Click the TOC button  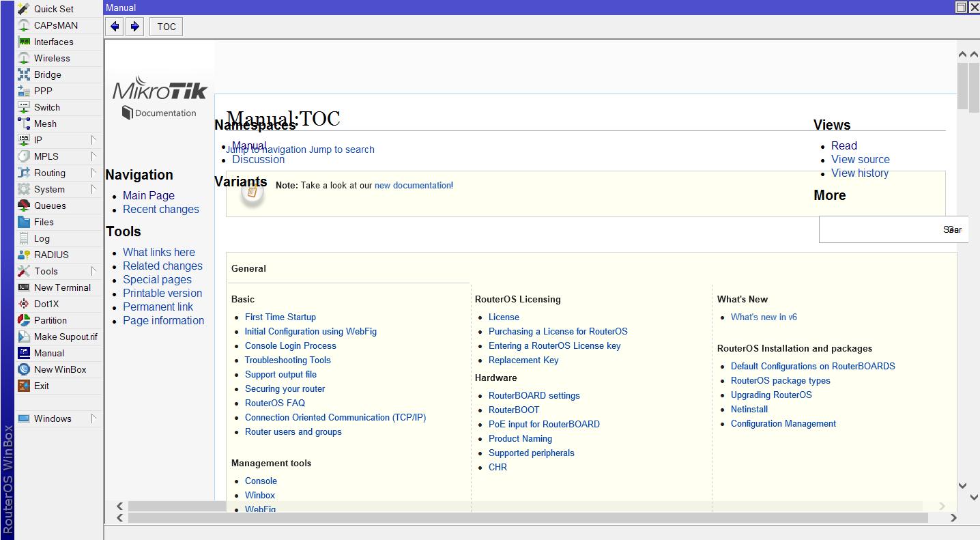click(167, 27)
